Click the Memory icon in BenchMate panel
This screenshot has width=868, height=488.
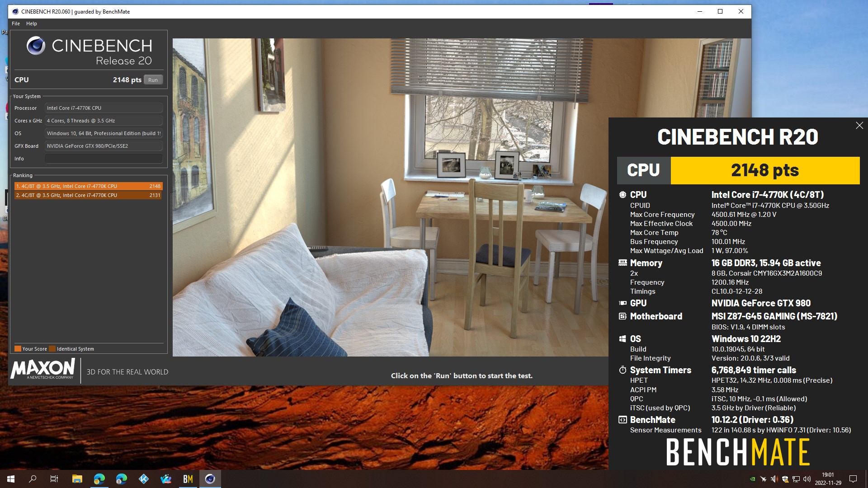click(x=623, y=263)
